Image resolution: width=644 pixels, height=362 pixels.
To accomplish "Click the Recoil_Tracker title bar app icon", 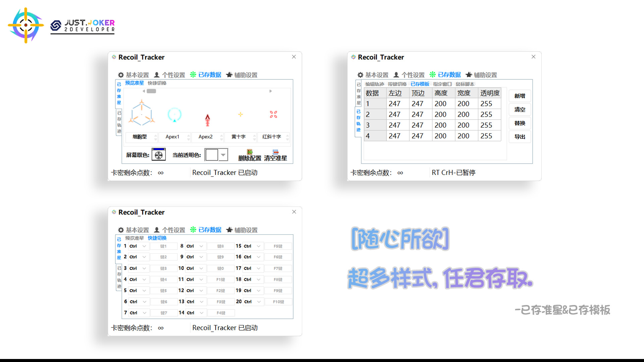I will [x=114, y=57].
